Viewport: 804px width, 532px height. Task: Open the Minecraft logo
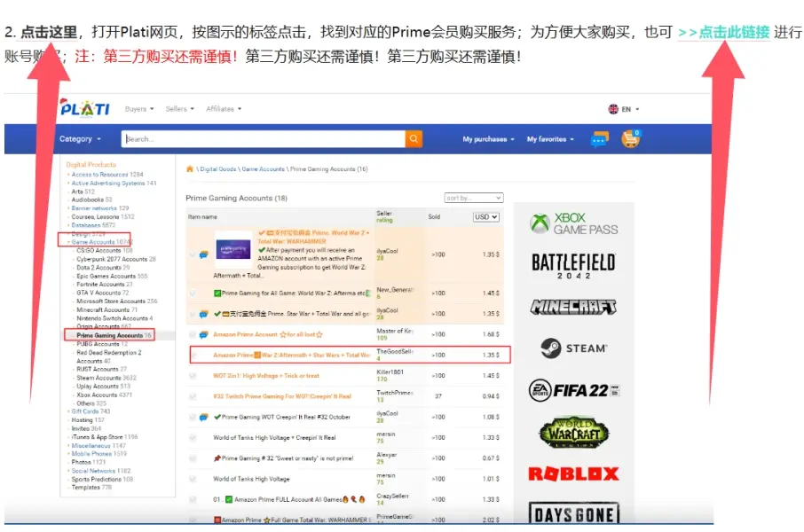(573, 307)
